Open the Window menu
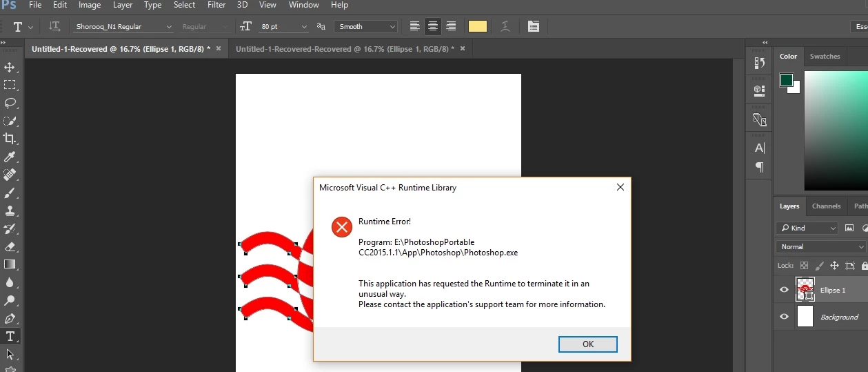 304,5
